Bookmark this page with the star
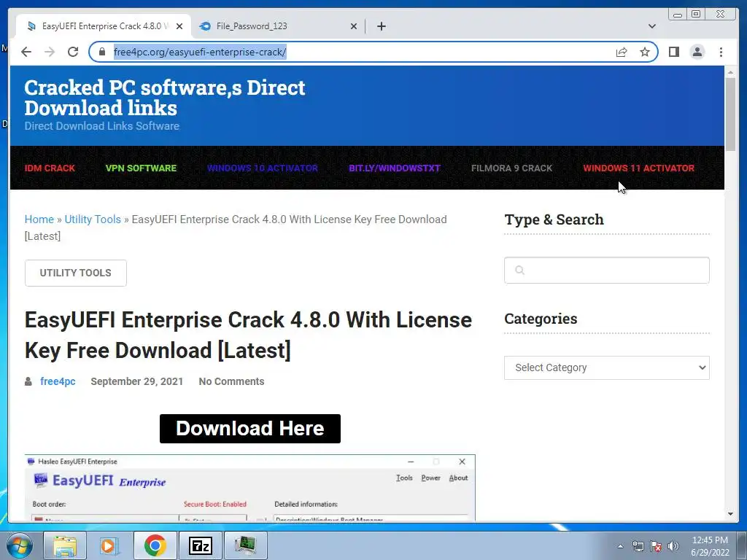 [x=645, y=52]
